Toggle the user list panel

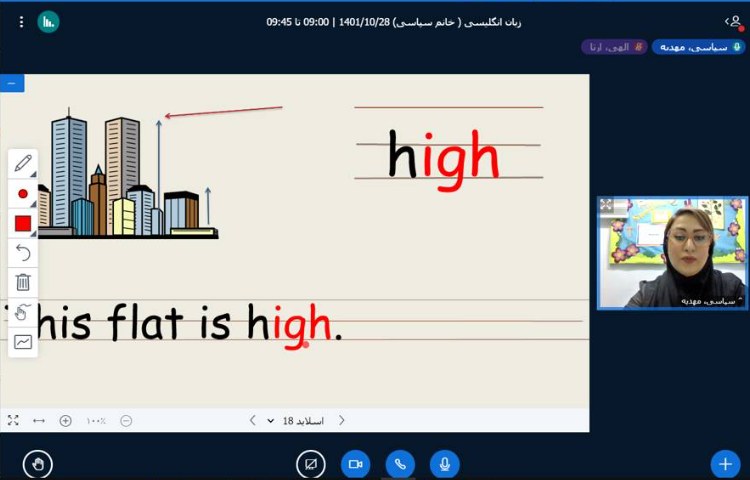click(735, 22)
